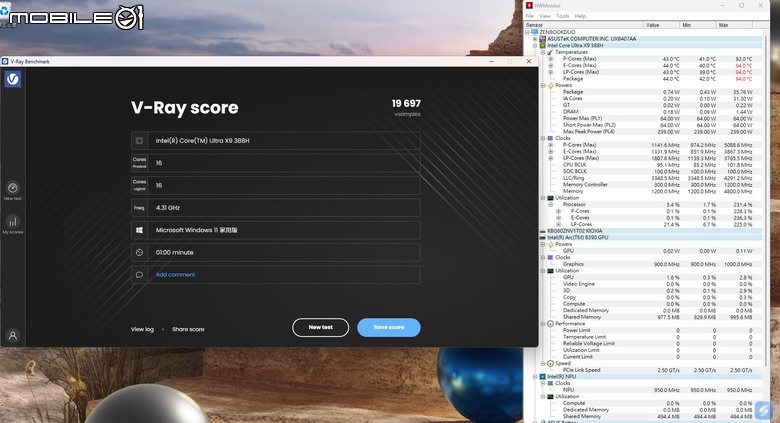Image resolution: width=780 pixels, height=423 pixels.
Task: Click the V-Ray Benchmark title bar icon
Action: [x=5, y=61]
